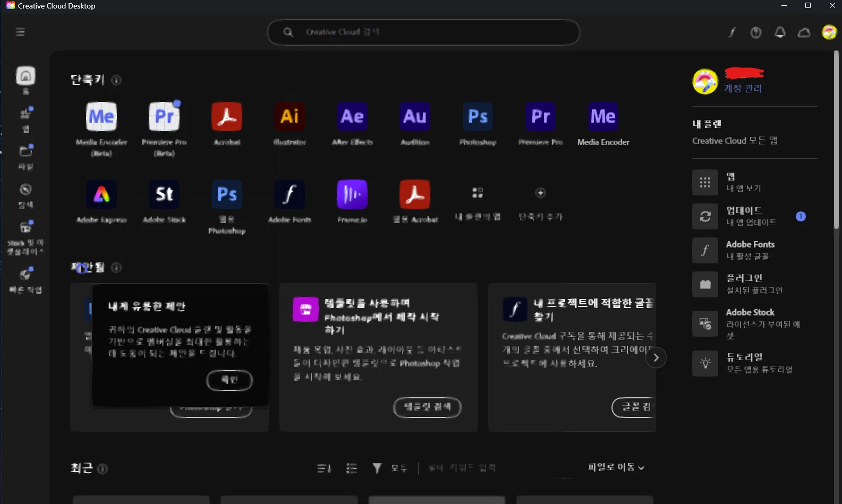Launch Illustrator shortcut
This screenshot has width=842, height=504.
tap(290, 117)
